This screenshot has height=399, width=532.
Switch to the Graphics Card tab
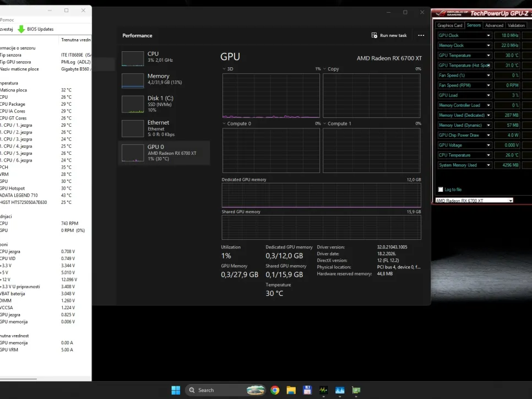[x=450, y=25]
